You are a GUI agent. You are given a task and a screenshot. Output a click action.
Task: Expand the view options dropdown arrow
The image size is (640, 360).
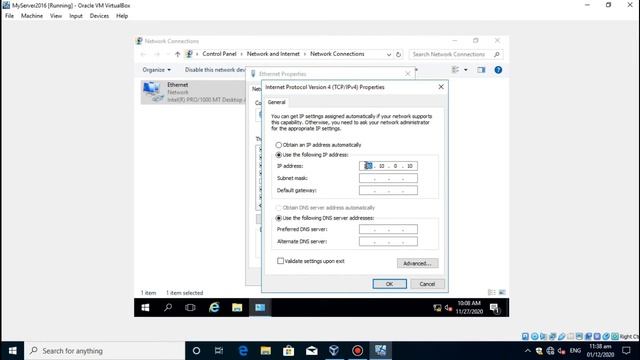[x=466, y=70]
